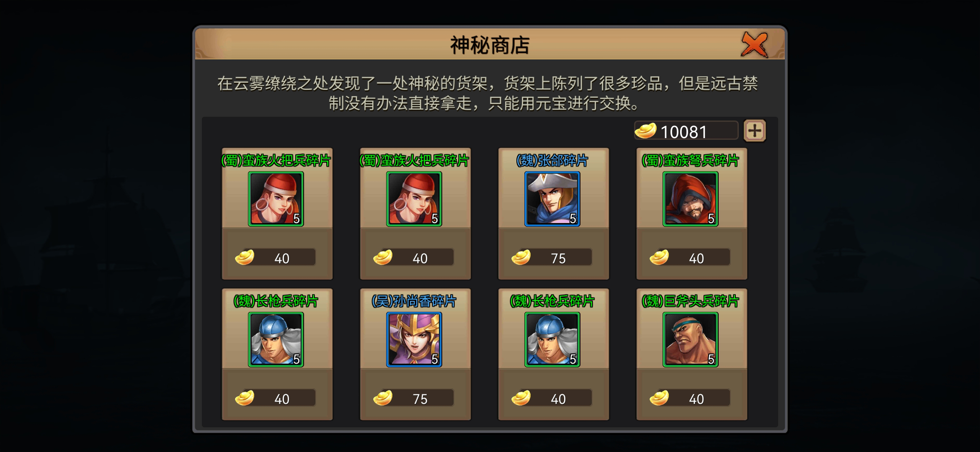This screenshot has width=980, height=452.
Task: Select the (吴)孙尚香碎片 hero portrait
Action: click(x=414, y=339)
